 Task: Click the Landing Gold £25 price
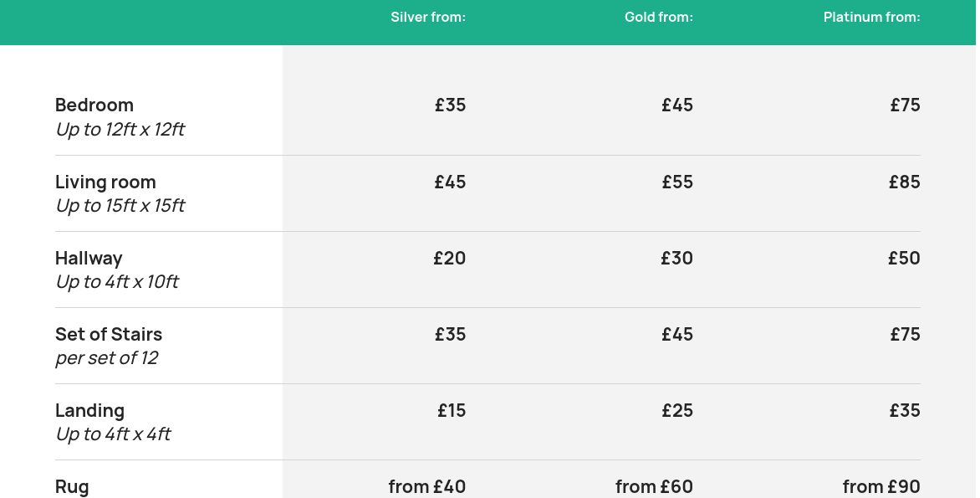coord(677,410)
